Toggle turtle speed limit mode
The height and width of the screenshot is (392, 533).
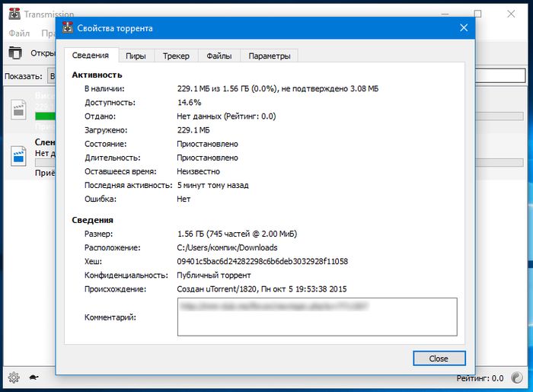coord(34,378)
